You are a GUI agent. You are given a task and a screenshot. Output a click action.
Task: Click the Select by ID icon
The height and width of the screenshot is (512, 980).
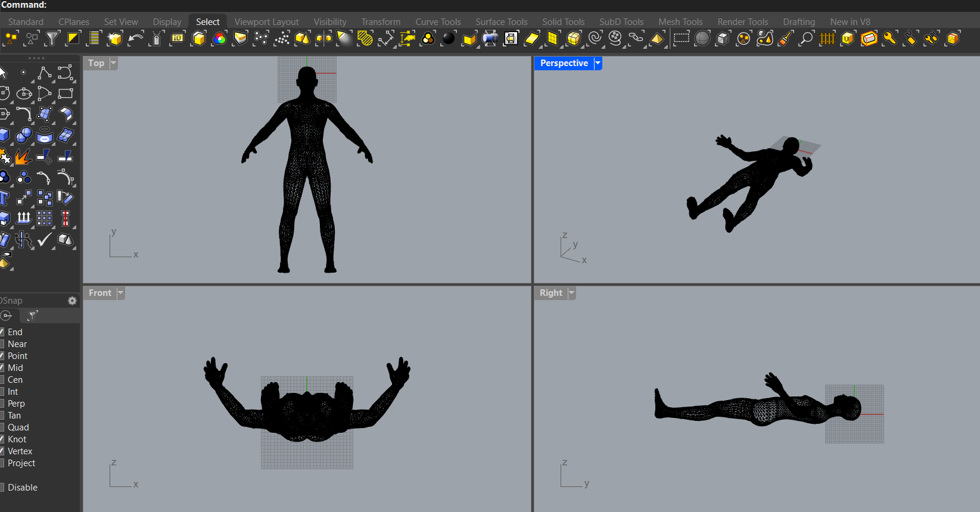[178, 39]
